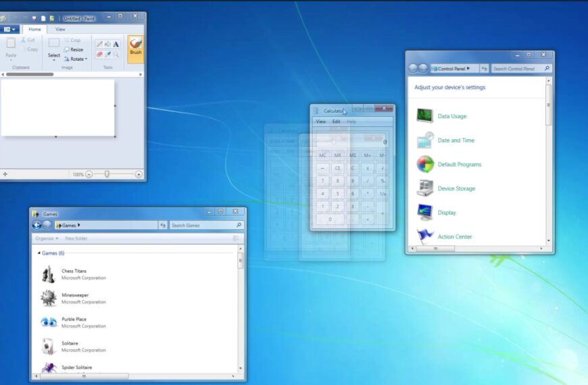Click Save in Paint's quick access toolbar
588x385 pixels.
pyautogui.click(x=34, y=18)
